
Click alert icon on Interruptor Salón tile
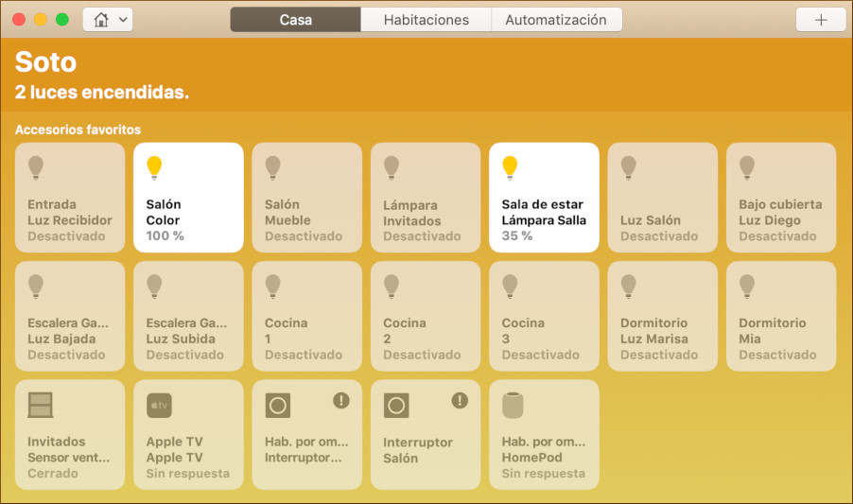pos(460,401)
